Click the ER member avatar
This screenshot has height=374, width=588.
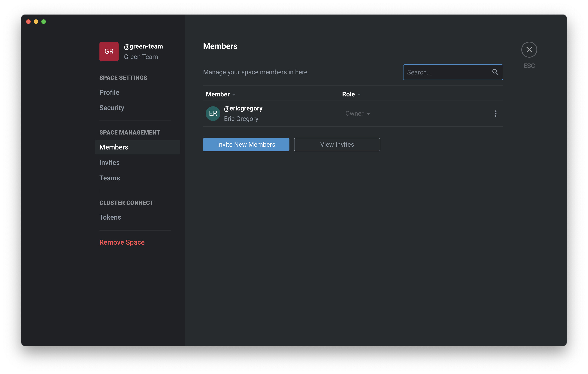(x=213, y=114)
